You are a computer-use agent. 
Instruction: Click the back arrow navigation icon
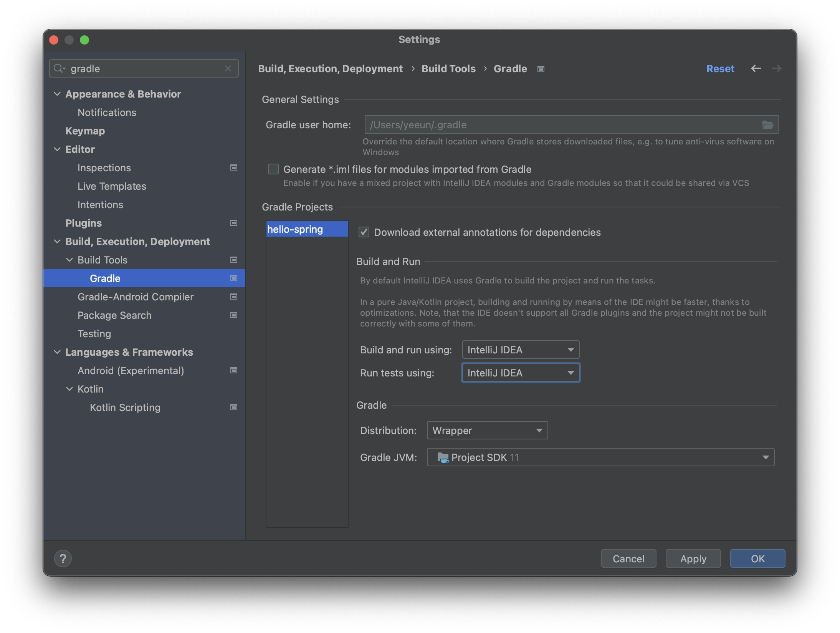[756, 68]
